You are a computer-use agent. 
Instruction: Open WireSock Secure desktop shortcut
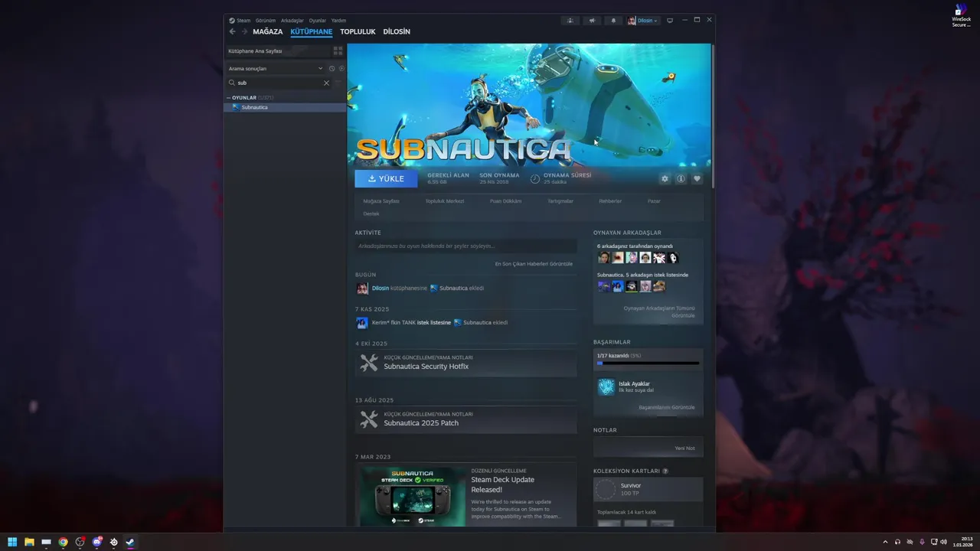(961, 16)
